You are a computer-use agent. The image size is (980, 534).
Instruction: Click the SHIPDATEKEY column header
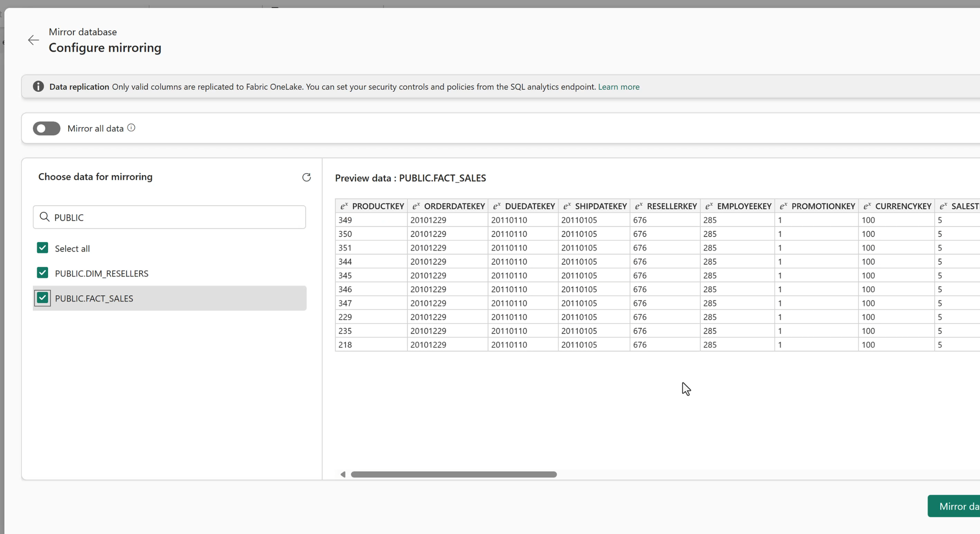[x=601, y=206]
